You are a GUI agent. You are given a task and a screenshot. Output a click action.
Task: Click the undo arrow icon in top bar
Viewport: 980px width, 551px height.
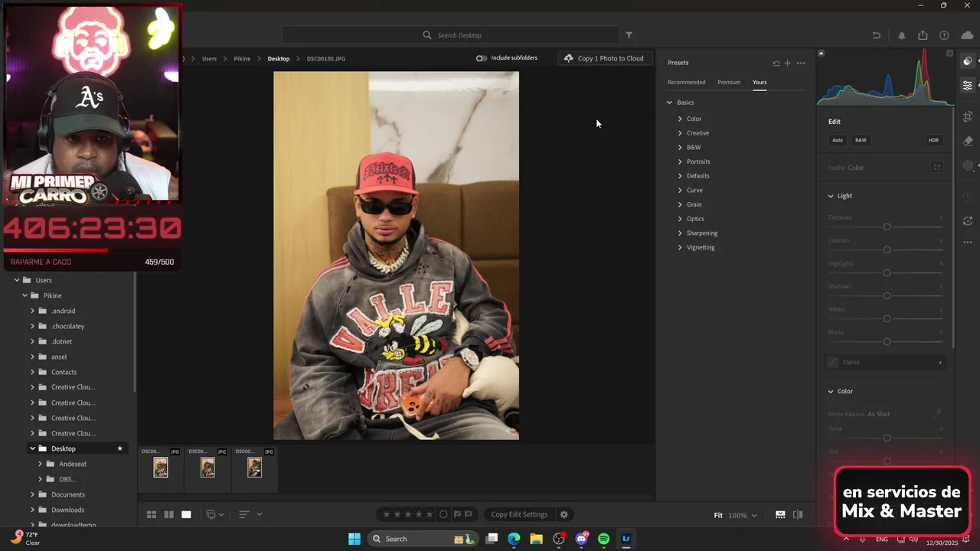tap(877, 35)
